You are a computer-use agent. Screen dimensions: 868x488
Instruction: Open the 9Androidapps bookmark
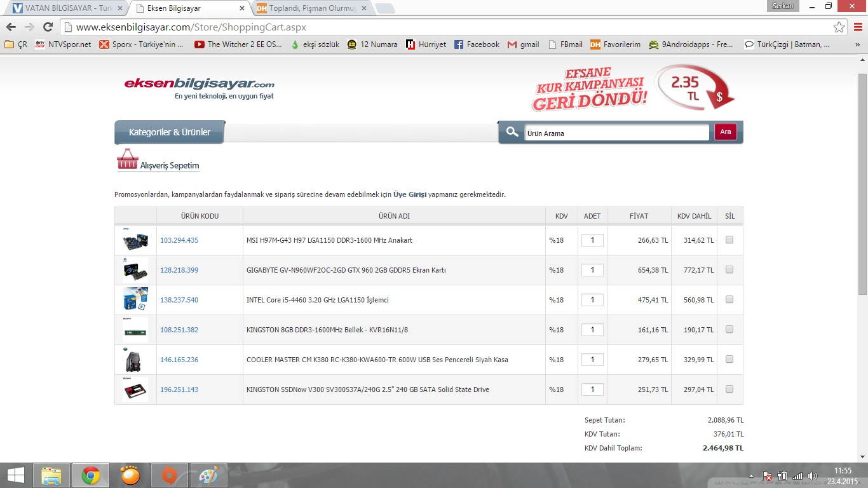[x=691, y=44]
